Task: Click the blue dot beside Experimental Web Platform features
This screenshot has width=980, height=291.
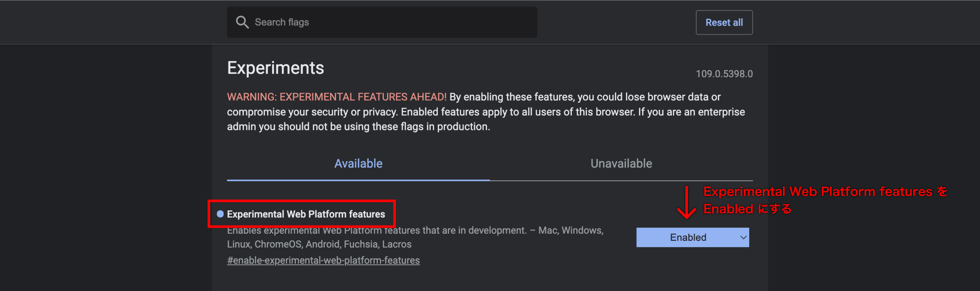Action: [x=220, y=214]
